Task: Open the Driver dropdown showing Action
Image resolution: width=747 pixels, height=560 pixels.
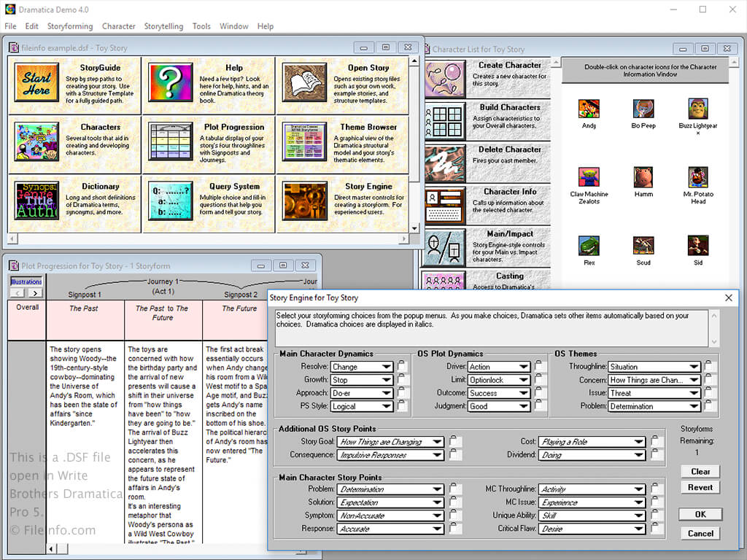Action: pos(498,367)
